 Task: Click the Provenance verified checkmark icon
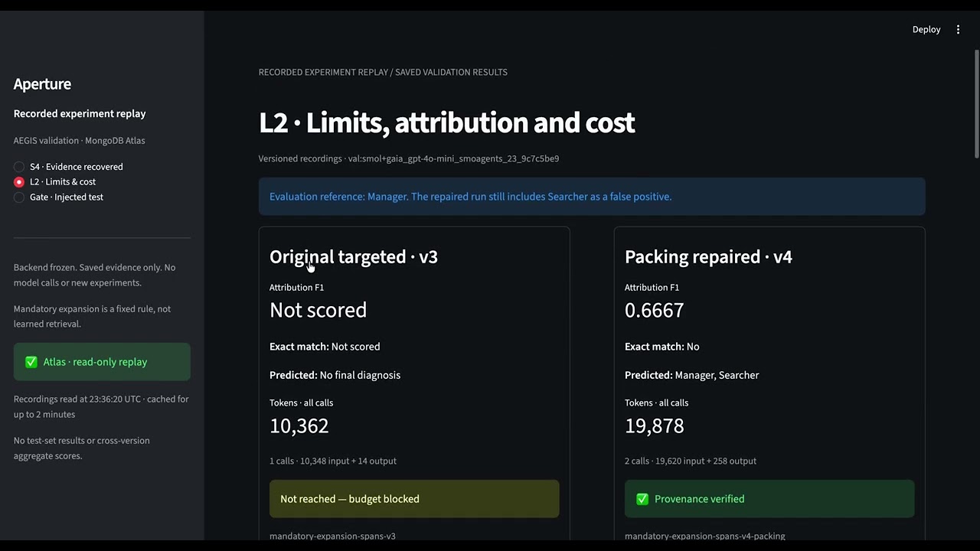642,499
